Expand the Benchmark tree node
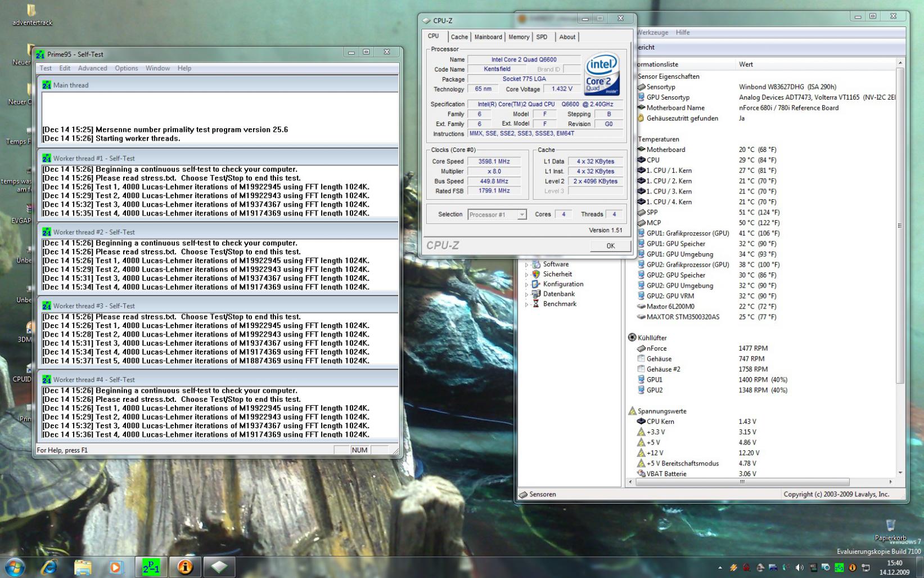The image size is (924, 578). (x=527, y=304)
